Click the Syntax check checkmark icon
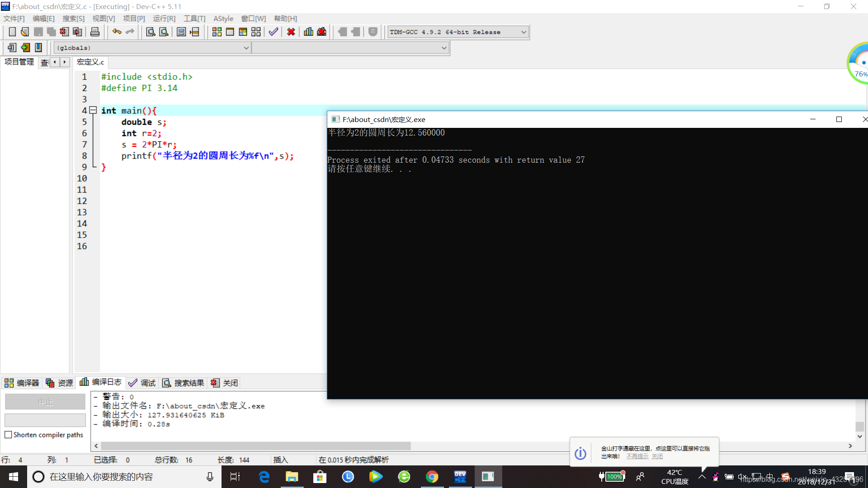 click(x=273, y=32)
